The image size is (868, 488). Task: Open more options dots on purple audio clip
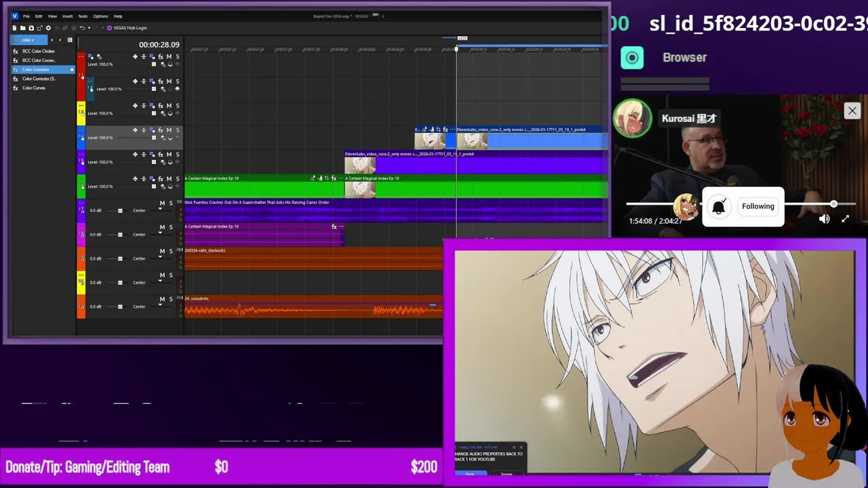[340, 226]
